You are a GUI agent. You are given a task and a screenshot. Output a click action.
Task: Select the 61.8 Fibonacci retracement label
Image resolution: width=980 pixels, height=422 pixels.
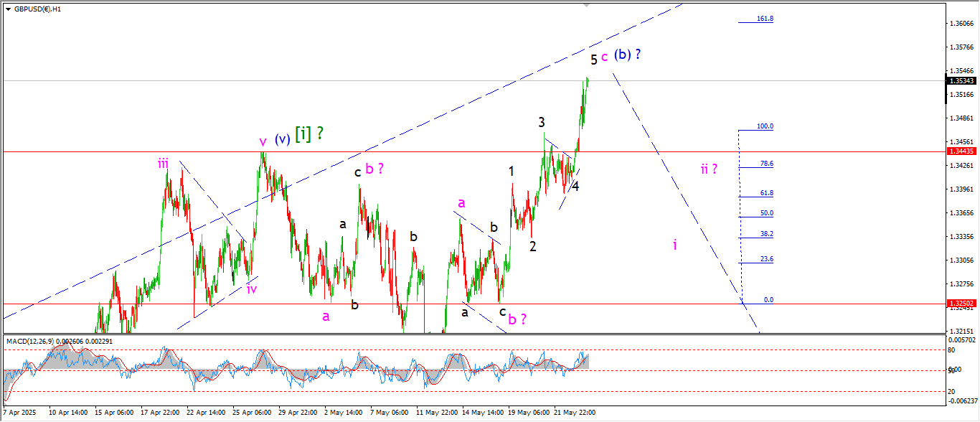click(766, 193)
